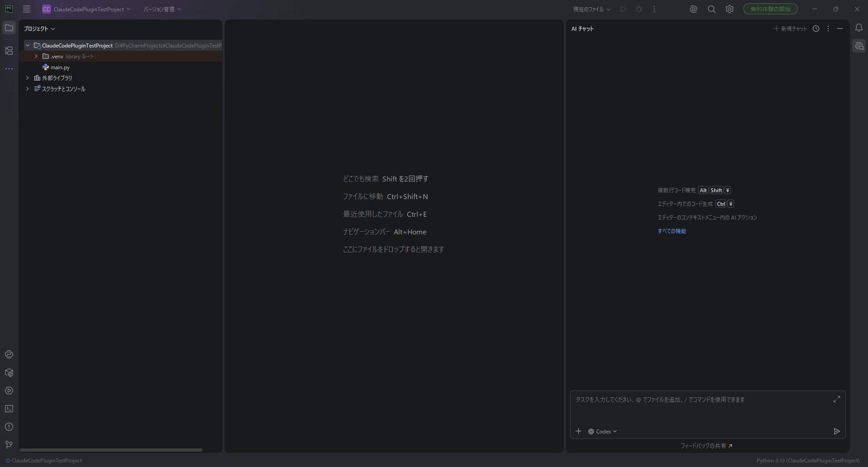
Task: Open the Git version control tool window
Action: click(9, 445)
